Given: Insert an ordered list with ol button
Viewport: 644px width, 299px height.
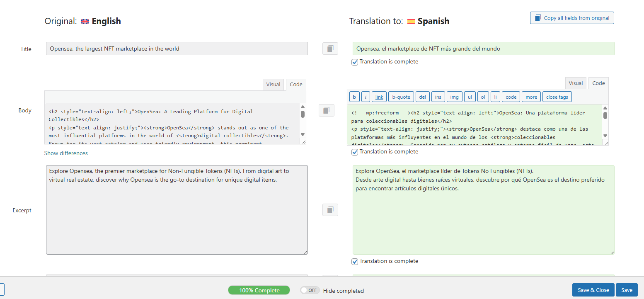Looking at the screenshot, I should coord(483,97).
